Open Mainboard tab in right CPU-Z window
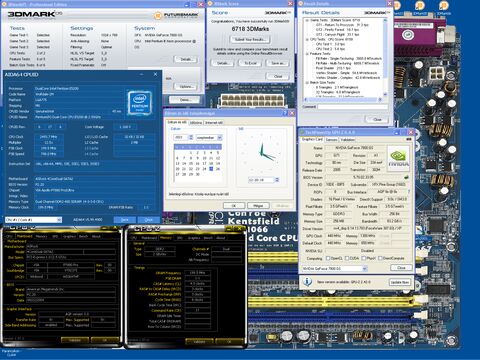The height and width of the screenshot is (360, 480). (149, 238)
